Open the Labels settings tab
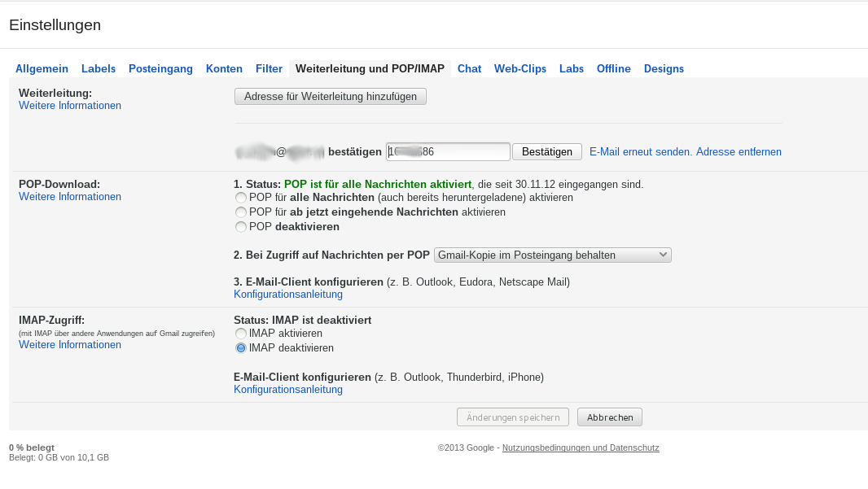Screen dimensions: 868x489 [x=99, y=69]
